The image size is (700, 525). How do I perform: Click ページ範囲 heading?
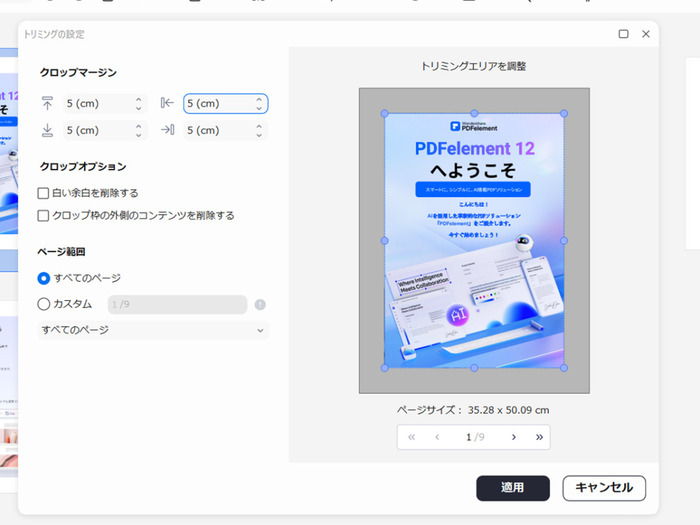61,252
